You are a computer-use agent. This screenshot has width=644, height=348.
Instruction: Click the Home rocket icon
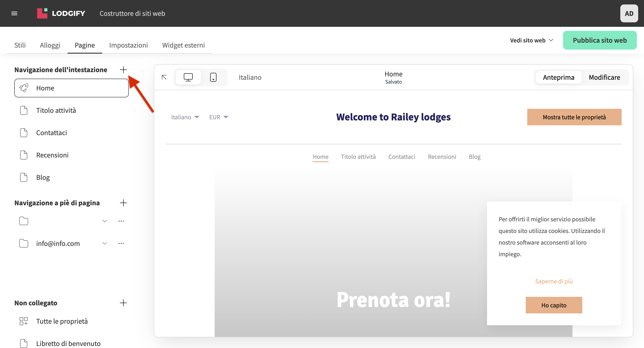pos(24,88)
